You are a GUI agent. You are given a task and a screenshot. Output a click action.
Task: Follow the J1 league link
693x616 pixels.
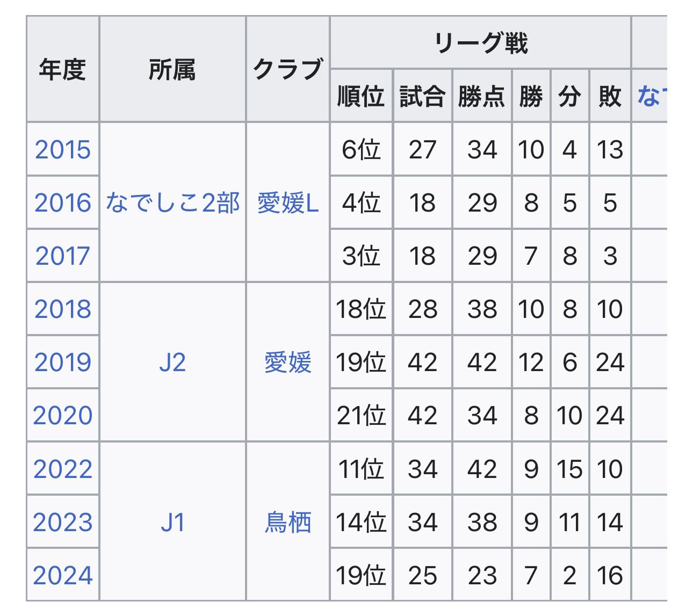coord(173,523)
